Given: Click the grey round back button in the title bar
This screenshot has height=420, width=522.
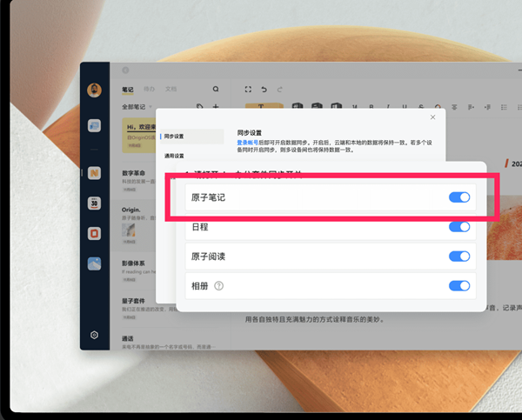Looking at the screenshot, I should click(x=125, y=70).
